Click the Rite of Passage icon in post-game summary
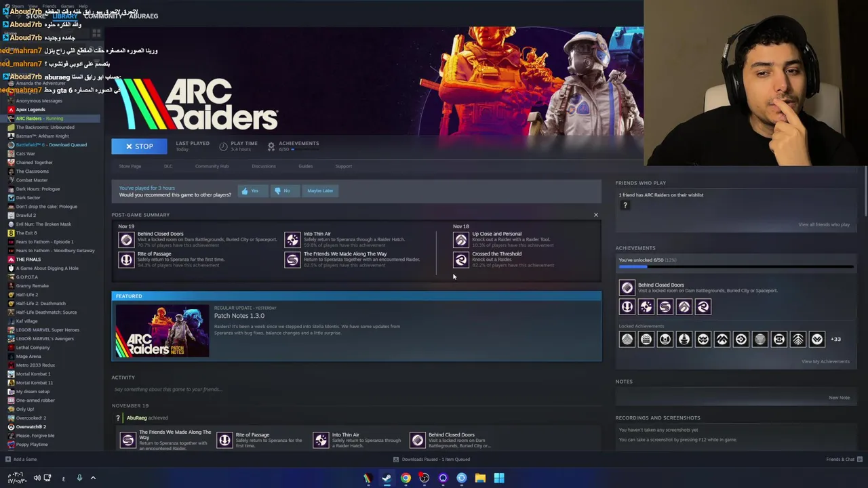 (x=126, y=260)
